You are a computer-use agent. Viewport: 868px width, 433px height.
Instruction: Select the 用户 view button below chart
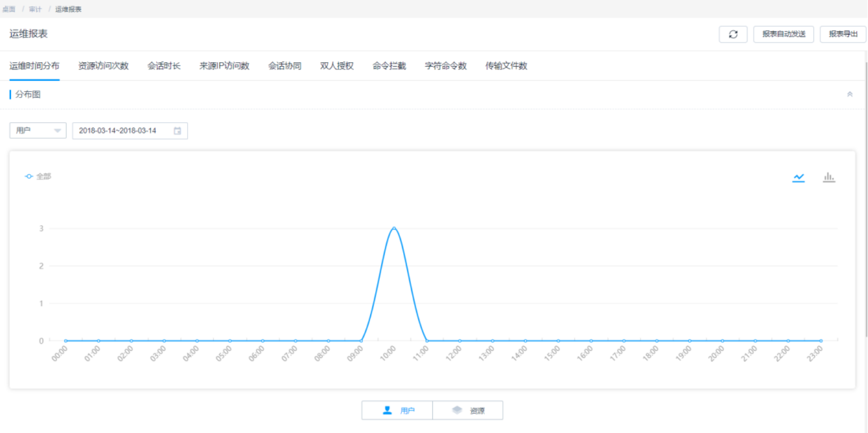coord(397,410)
